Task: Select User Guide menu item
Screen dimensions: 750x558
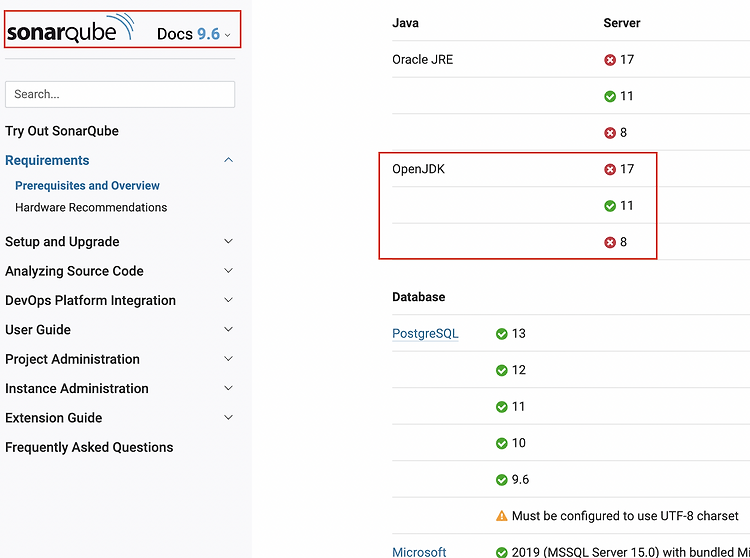Action: 38,329
